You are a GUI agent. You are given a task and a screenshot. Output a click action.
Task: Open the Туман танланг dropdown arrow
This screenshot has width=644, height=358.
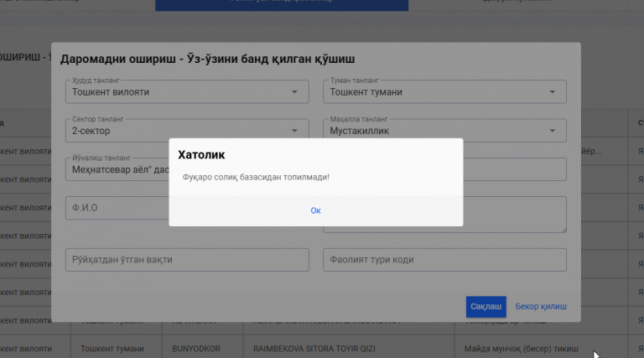552,92
